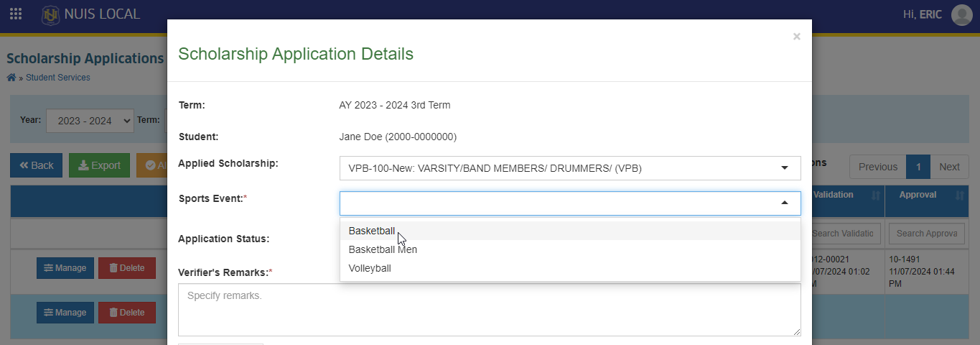The width and height of the screenshot is (980, 345).
Task: Open the ERIC user avatar
Action: 961,14
